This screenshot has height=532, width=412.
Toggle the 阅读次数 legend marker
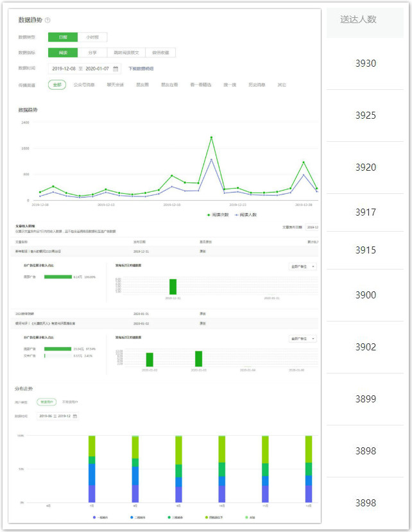tap(209, 214)
